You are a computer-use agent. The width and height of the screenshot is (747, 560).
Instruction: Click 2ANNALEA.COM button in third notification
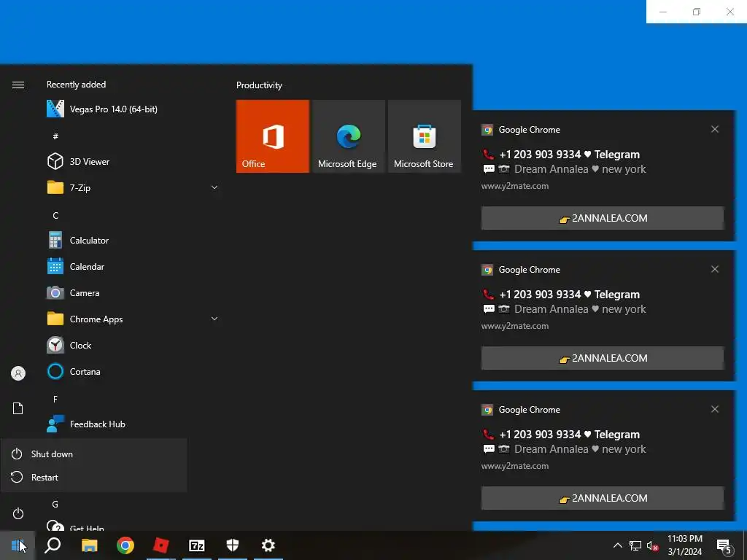click(x=602, y=498)
